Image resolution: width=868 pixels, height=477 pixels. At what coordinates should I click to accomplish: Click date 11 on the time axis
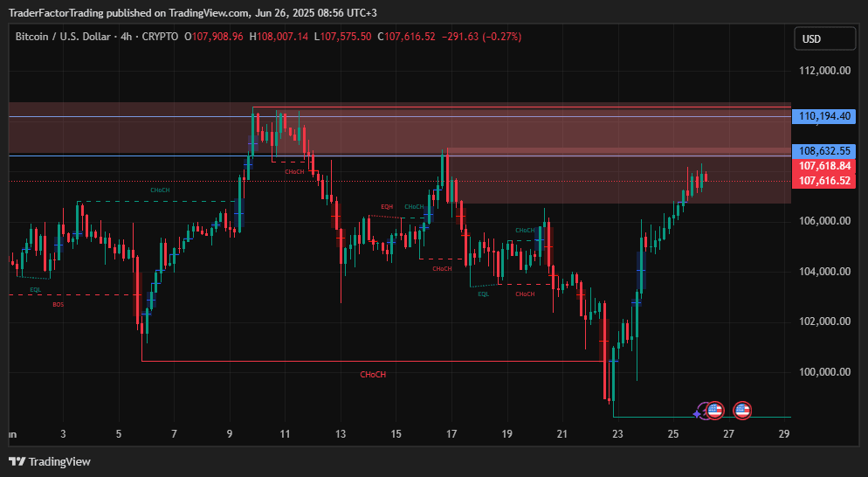point(285,434)
